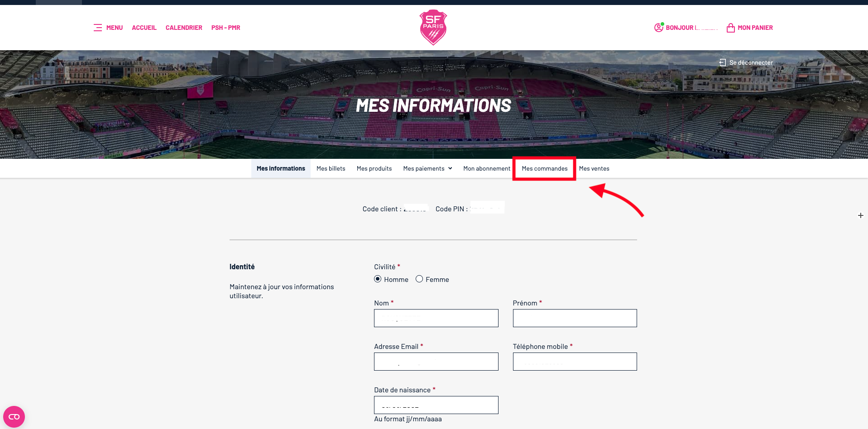The width and height of the screenshot is (868, 429).
Task: Expand the Mes paiements dropdown
Action: tap(427, 168)
